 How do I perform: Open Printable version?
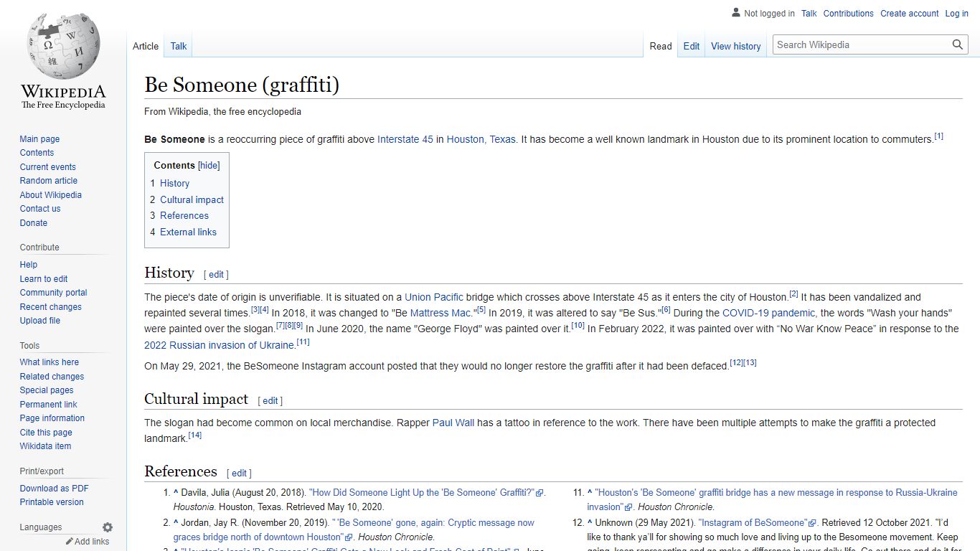[52, 502]
